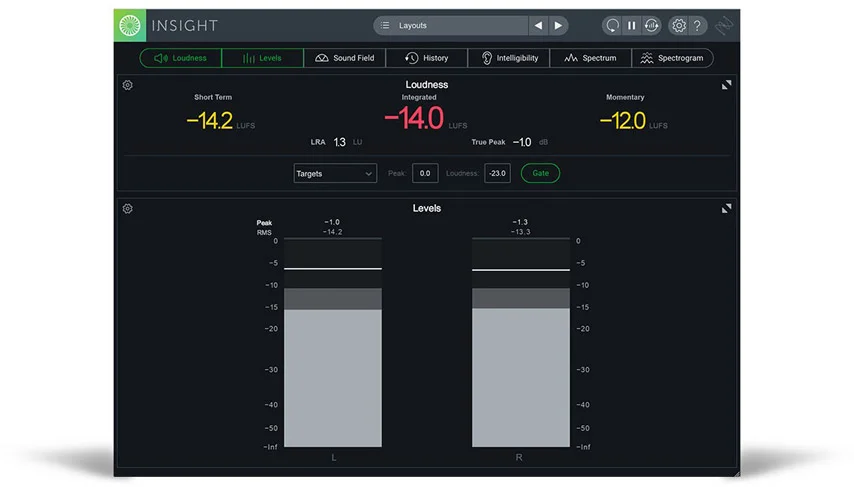Click the Momentary -12.0 LUFS readout
Screen dimensions: 854x487
point(633,120)
